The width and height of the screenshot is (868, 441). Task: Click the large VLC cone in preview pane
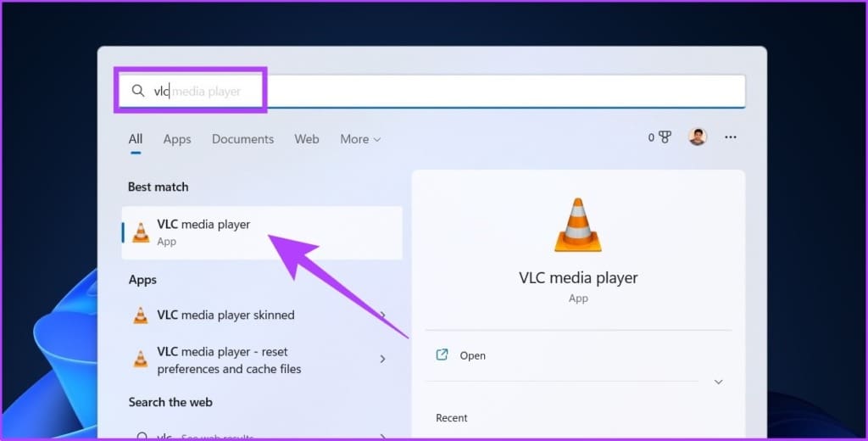[x=578, y=225]
